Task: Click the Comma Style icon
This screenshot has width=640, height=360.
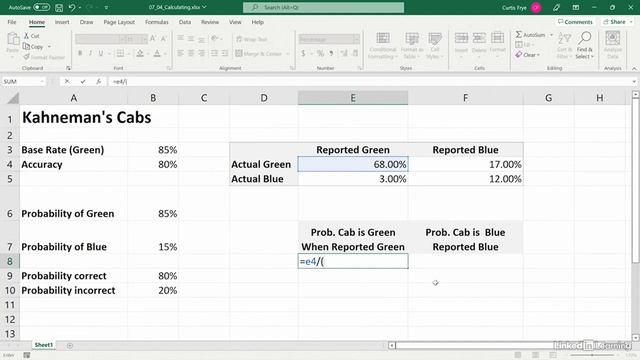Action: 331,53
